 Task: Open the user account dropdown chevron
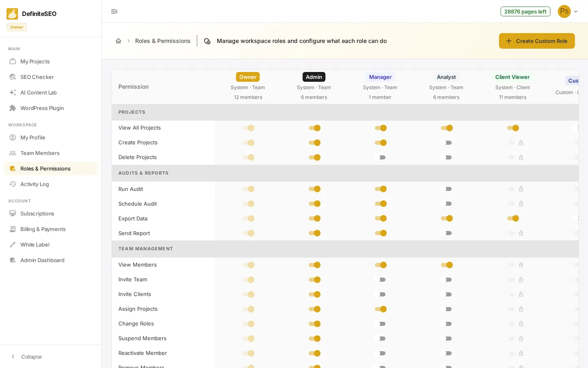(x=576, y=11)
